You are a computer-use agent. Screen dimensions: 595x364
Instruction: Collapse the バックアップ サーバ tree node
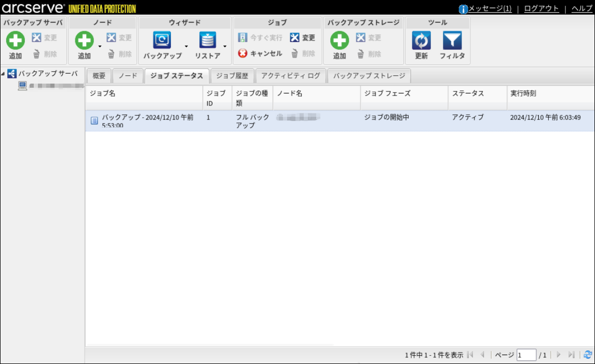point(4,74)
